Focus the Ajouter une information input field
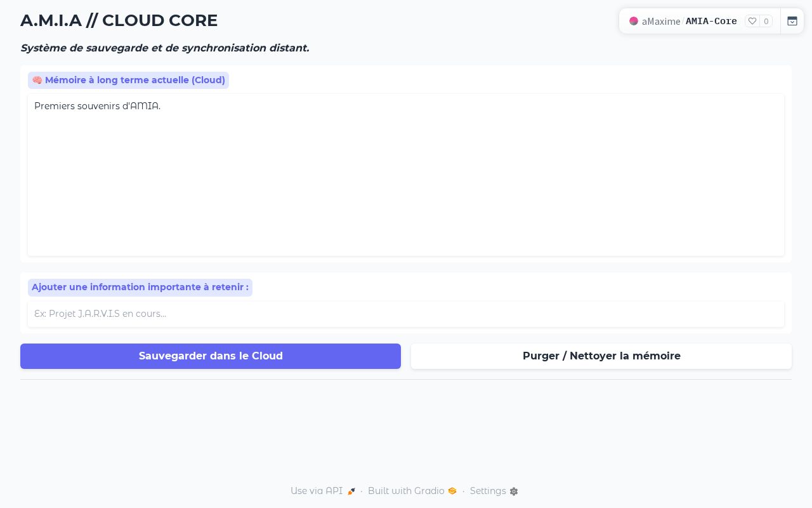The width and height of the screenshot is (812, 508). click(x=406, y=314)
